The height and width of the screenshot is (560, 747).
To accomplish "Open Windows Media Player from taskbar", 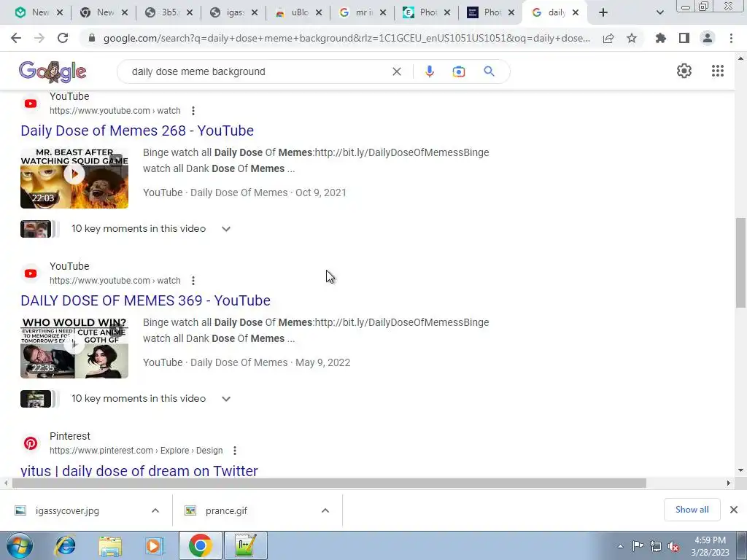I will (154, 545).
